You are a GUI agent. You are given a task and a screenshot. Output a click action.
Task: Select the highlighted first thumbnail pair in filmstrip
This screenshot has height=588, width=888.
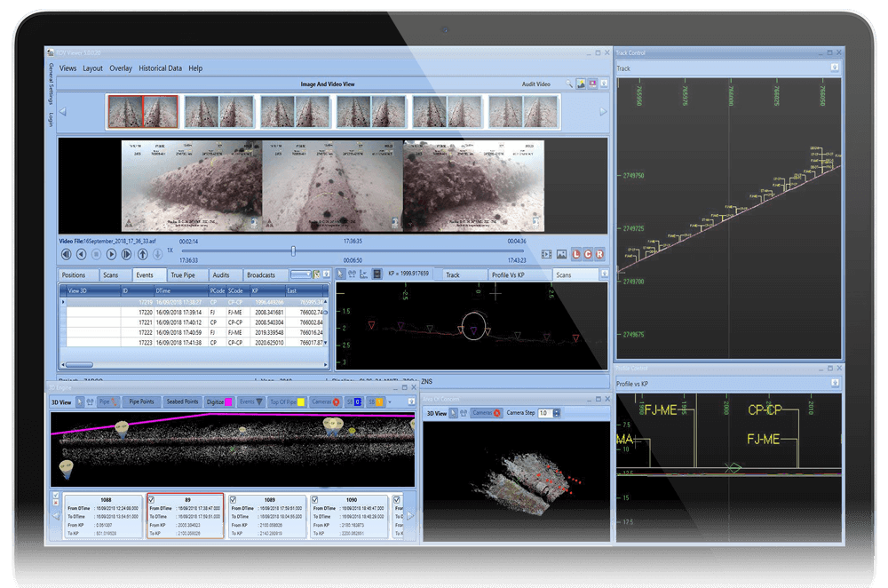coord(143,112)
